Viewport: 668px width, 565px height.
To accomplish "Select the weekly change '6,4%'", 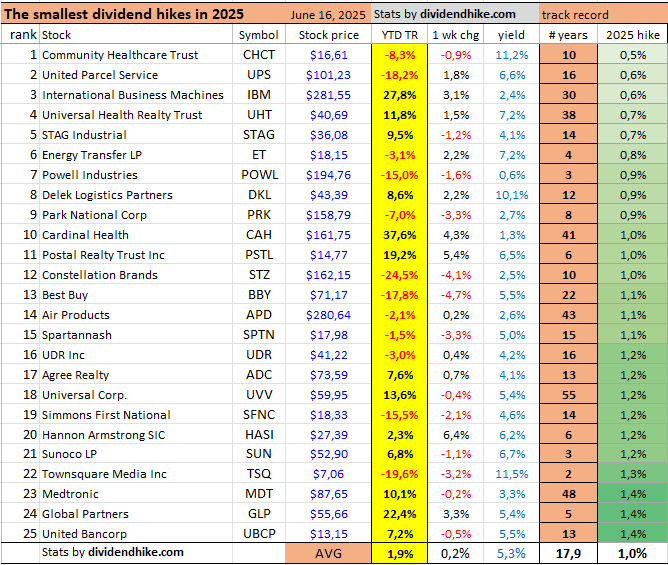I will (456, 435).
